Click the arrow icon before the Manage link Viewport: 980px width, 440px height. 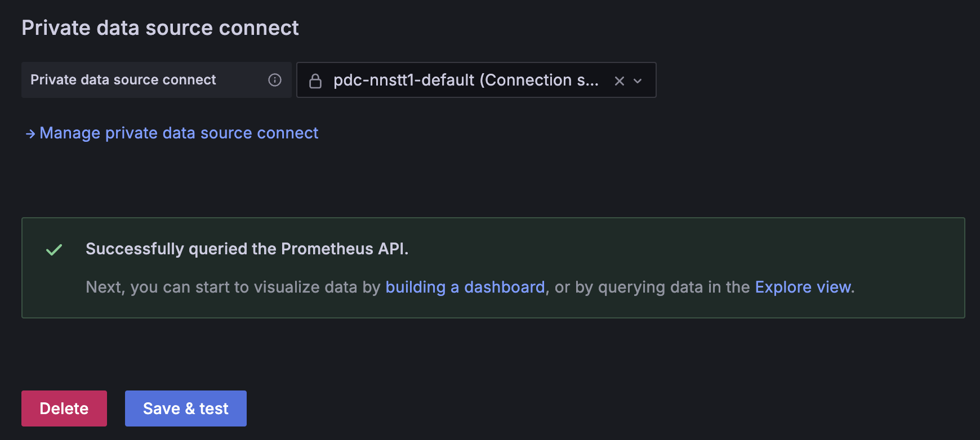30,134
